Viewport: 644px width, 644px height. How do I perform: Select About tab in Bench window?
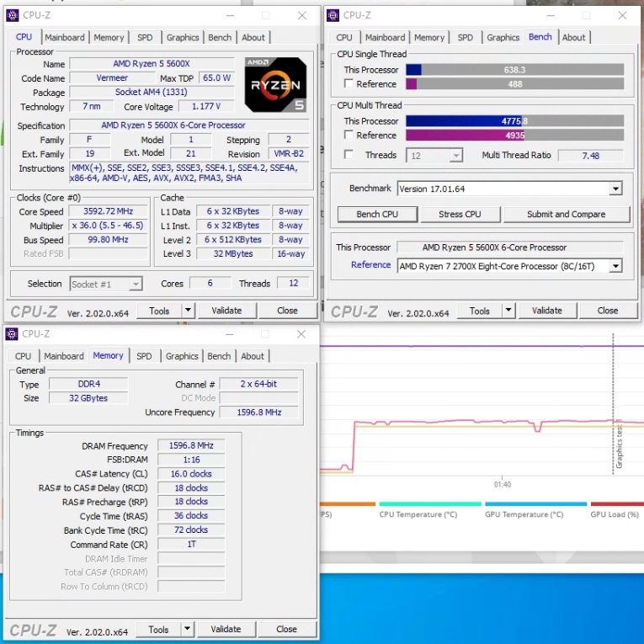point(574,37)
